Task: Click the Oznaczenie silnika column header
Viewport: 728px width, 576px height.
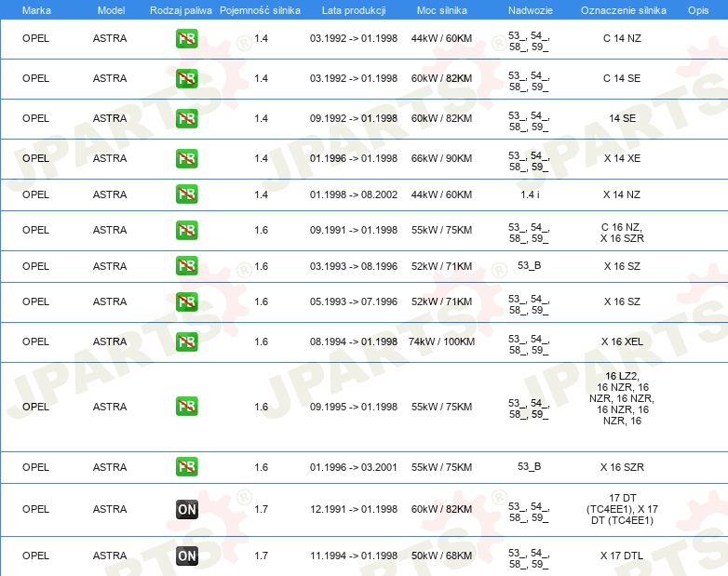Action: pos(623,10)
